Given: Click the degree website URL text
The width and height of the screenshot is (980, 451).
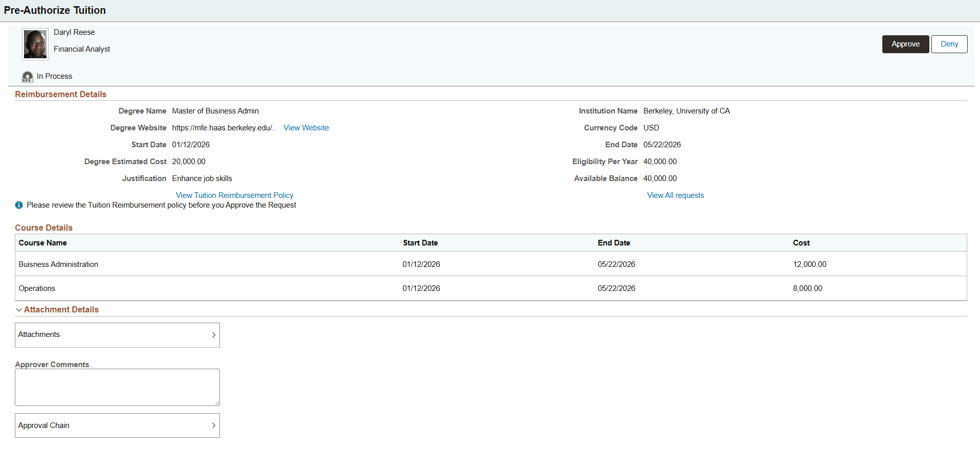Looking at the screenshot, I should (224, 128).
